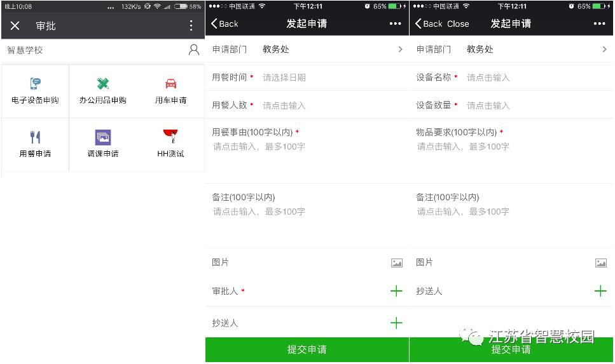Click Close in the equipment request header
This screenshot has width=615, height=364.
tap(458, 24)
